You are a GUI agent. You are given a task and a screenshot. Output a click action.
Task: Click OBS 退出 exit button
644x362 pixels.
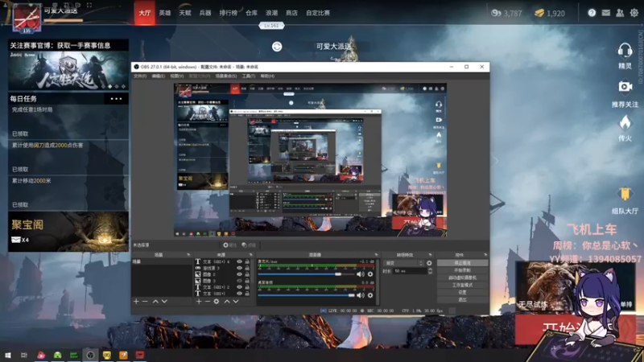(x=462, y=299)
